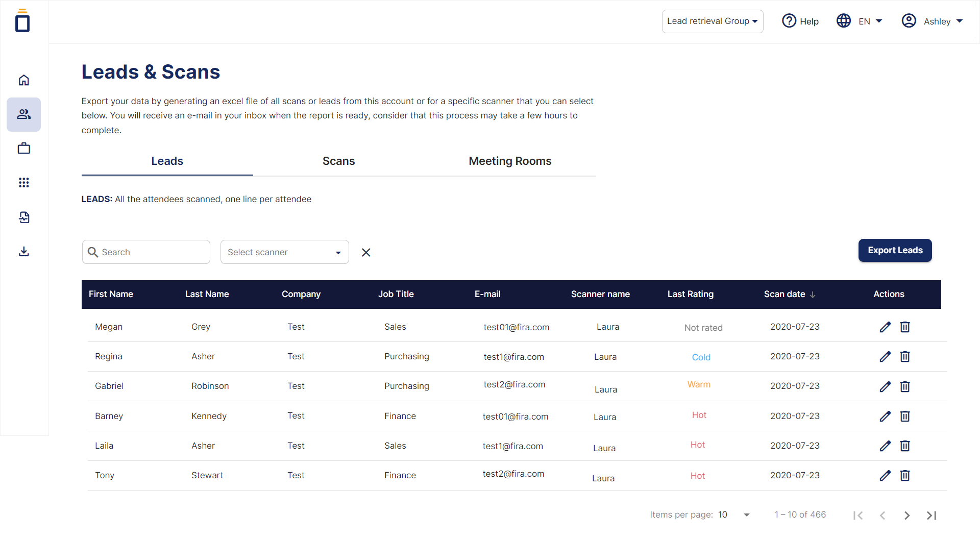Image resolution: width=980 pixels, height=539 pixels.
Task: Sort by Company column header
Action: tap(301, 295)
